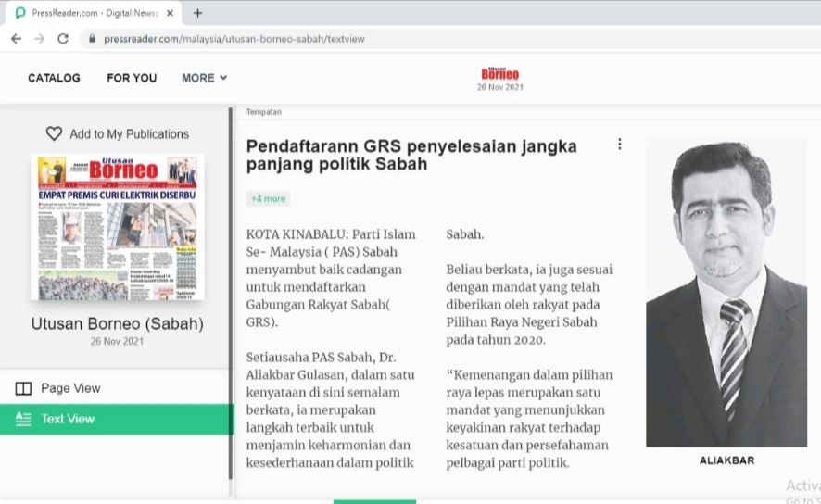Go back in browser history
The height and width of the screenshot is (504, 821).
pyautogui.click(x=17, y=39)
